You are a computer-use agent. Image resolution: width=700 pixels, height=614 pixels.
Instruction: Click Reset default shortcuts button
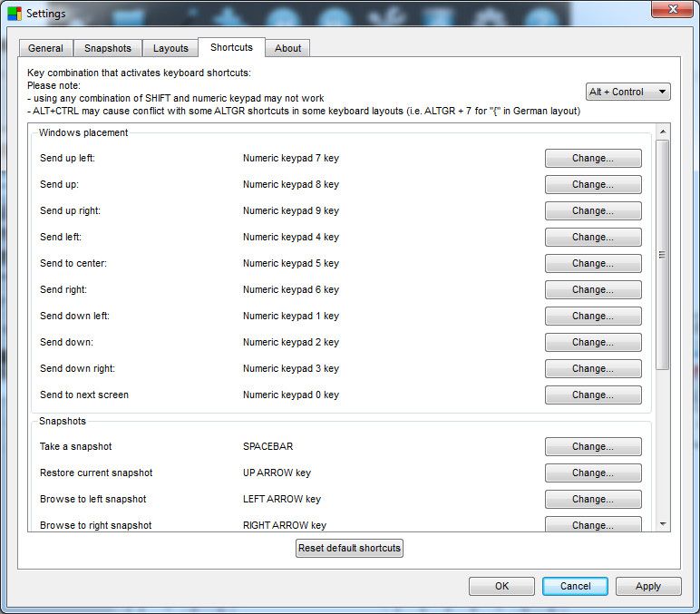coord(349,548)
